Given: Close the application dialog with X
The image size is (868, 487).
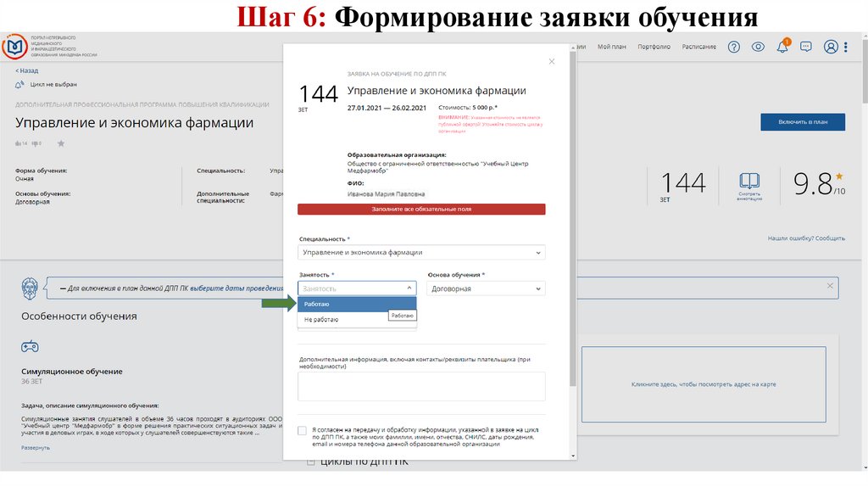Looking at the screenshot, I should click(x=551, y=61).
